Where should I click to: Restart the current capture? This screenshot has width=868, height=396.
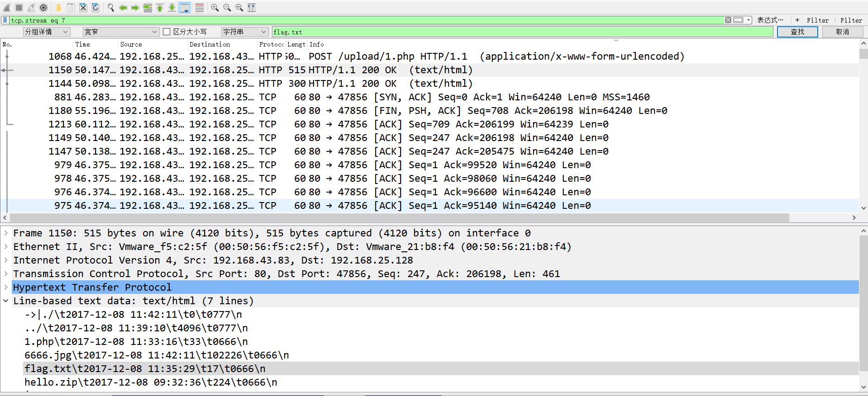point(31,8)
